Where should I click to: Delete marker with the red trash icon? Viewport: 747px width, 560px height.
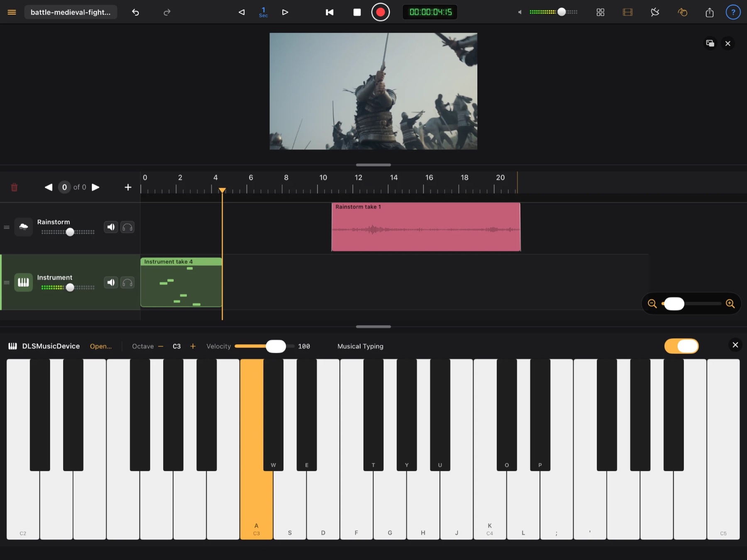pos(14,187)
